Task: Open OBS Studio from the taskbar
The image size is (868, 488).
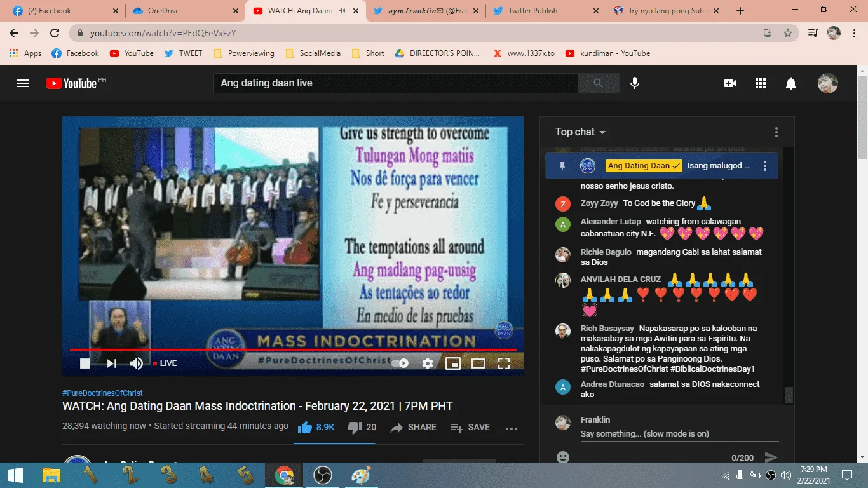Action: (x=323, y=475)
